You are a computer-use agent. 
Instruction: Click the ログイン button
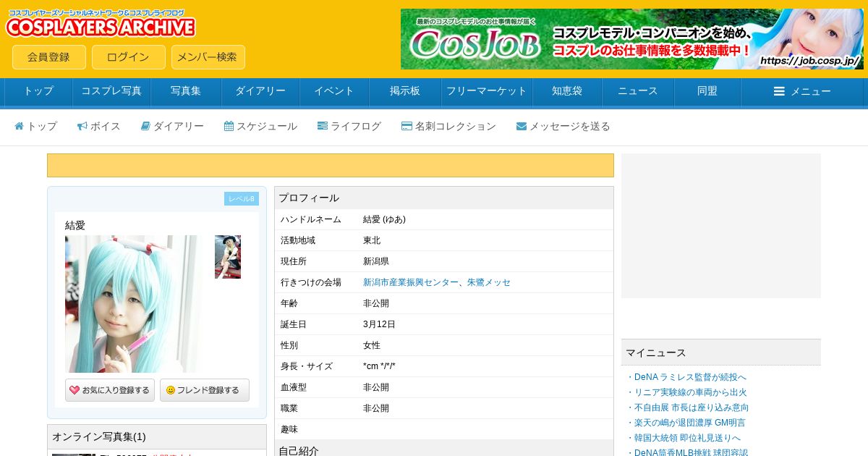coord(129,57)
